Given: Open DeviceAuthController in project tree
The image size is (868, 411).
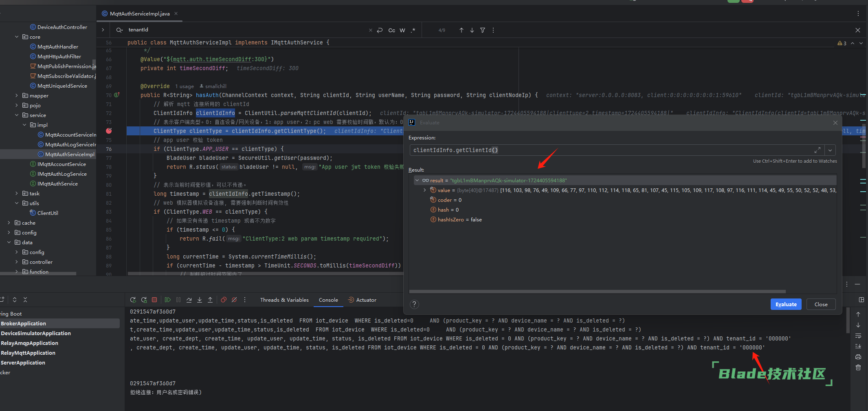Looking at the screenshot, I should [59, 27].
